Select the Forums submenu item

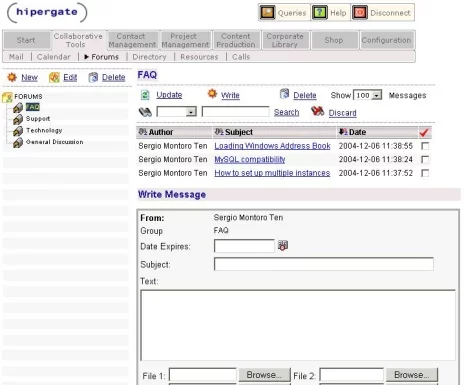click(x=105, y=57)
